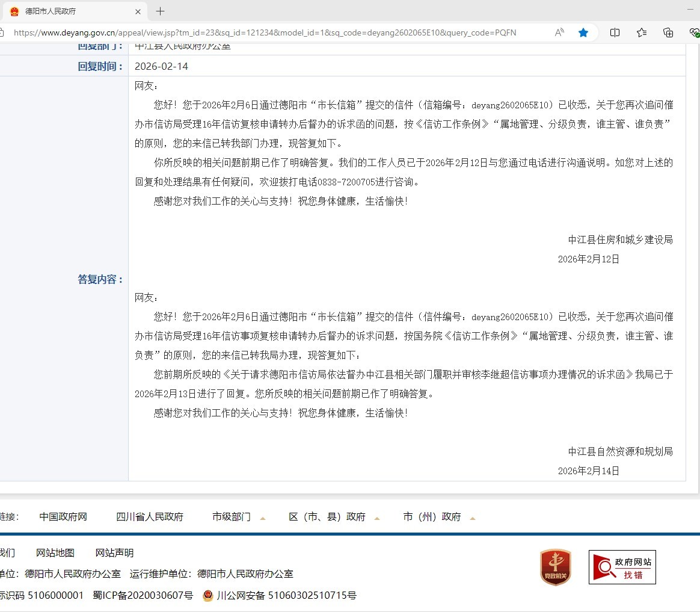Close the 德阳市人民政府 tab
Viewport: 700px width, 612px height.
tap(138, 11)
